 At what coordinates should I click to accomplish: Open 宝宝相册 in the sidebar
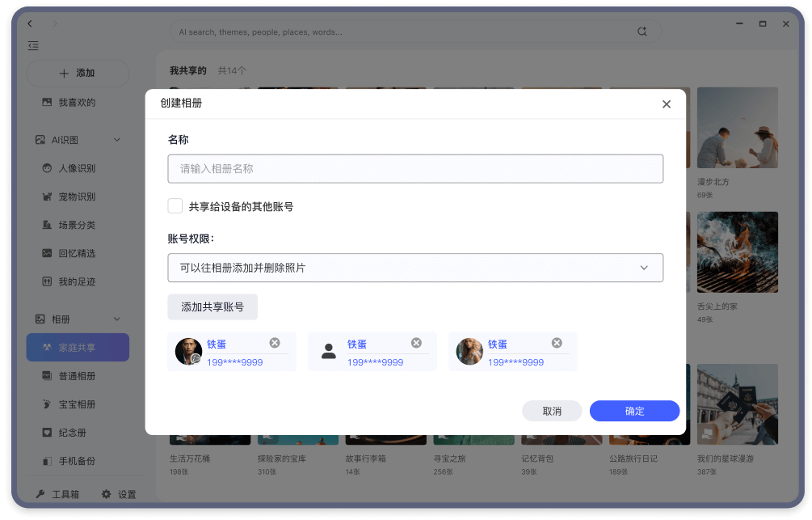[x=77, y=404]
